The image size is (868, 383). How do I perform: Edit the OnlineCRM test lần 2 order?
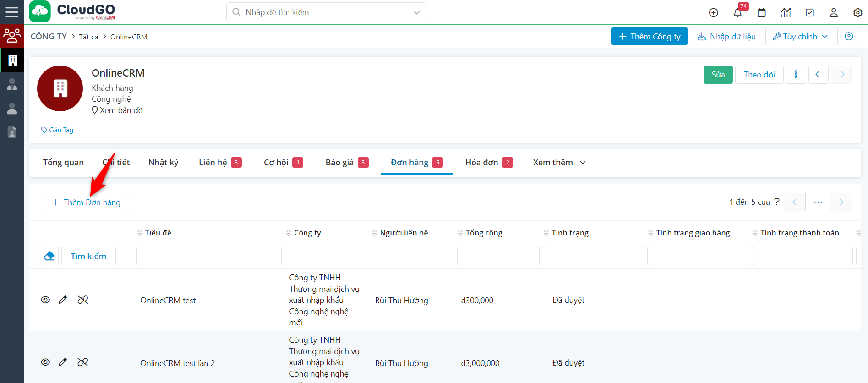[x=63, y=362]
